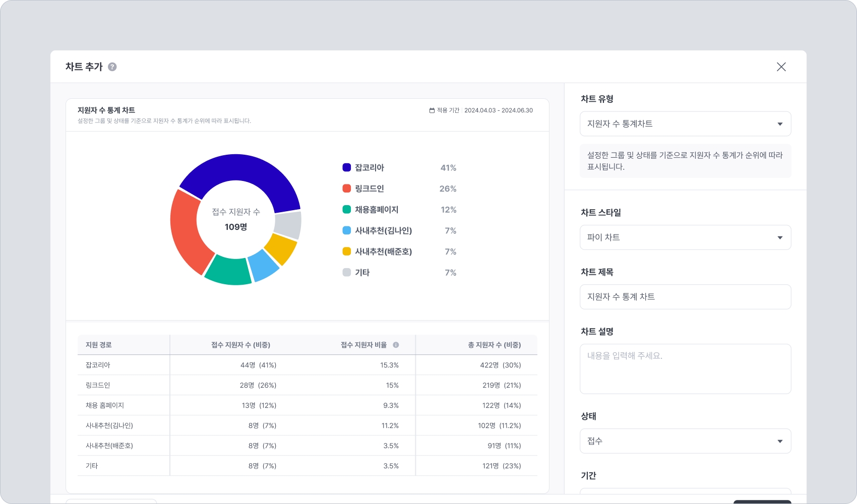Click the 사내추천(김나인) light blue legend swatch
The image size is (857, 504).
click(x=347, y=230)
